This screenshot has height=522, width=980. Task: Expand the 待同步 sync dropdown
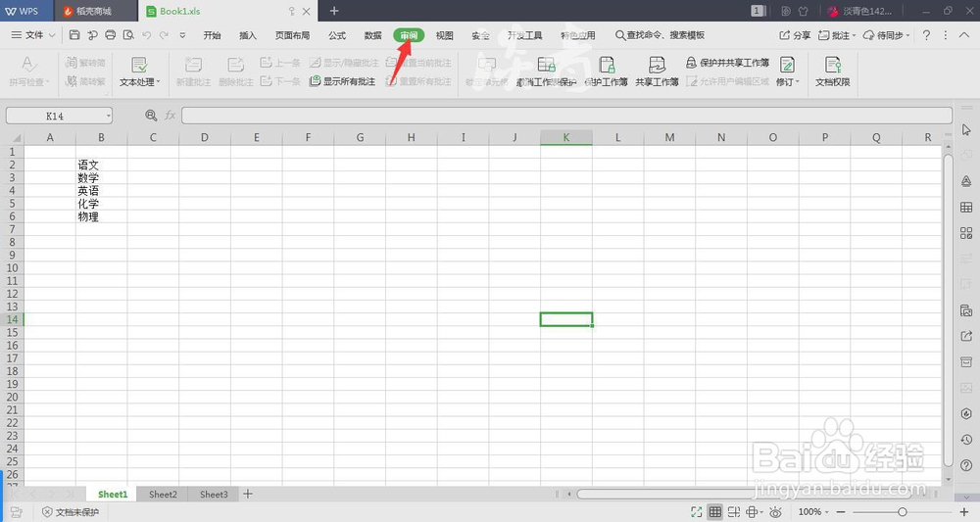point(907,35)
